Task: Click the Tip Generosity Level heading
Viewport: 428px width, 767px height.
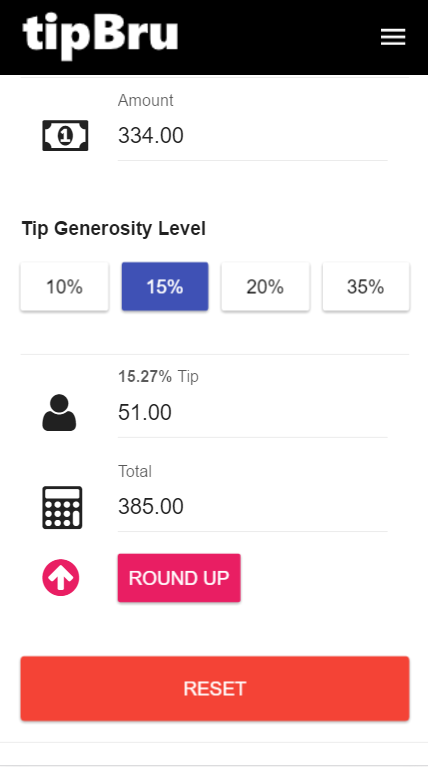Action: point(113,228)
